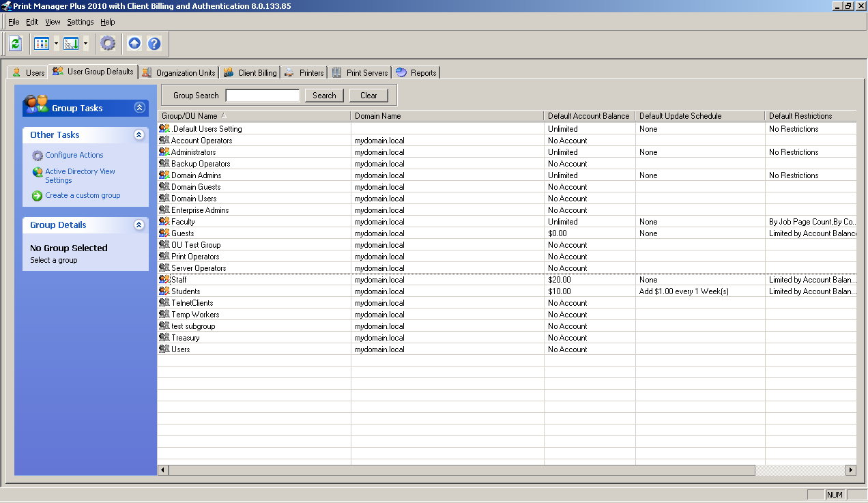Click the group icon next to Backup Operators
This screenshot has width=868, height=503.
click(x=164, y=163)
